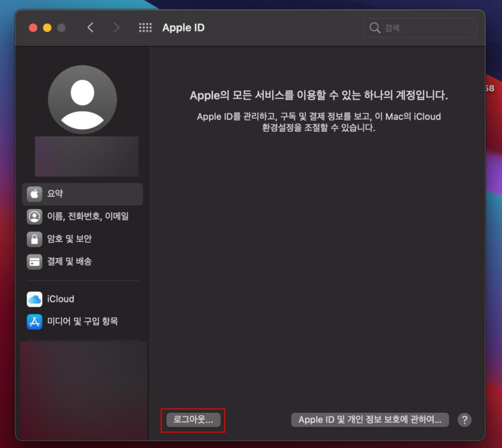Click the Apple logo icon beside 요약
Viewport: 502px width, 448px height.
pos(35,194)
